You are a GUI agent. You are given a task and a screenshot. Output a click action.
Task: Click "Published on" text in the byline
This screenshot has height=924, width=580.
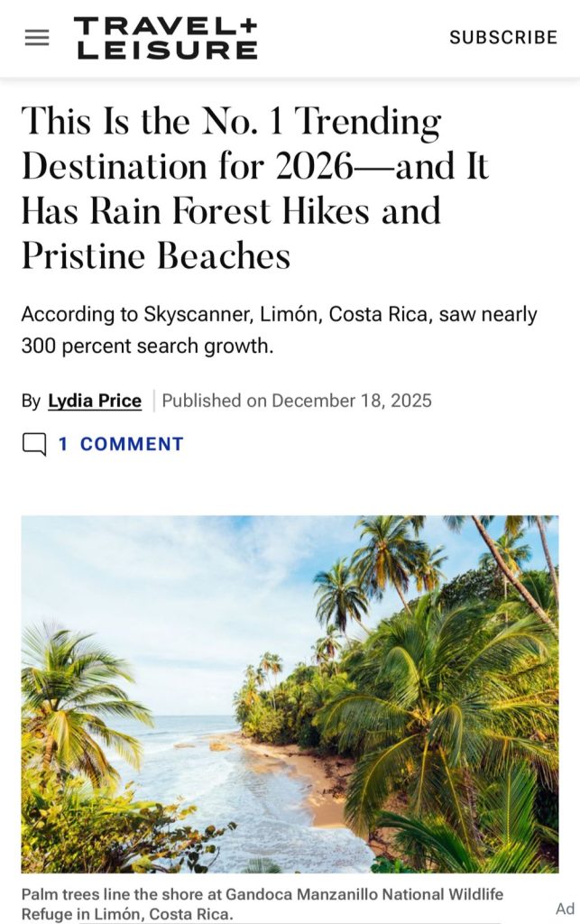point(214,401)
